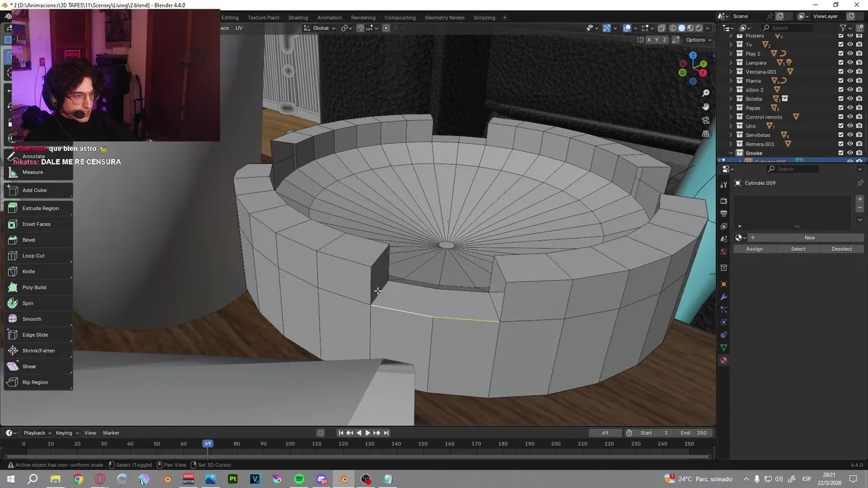868x488 pixels.
Task: Open the Tool settings tab in Properties
Action: point(724,184)
